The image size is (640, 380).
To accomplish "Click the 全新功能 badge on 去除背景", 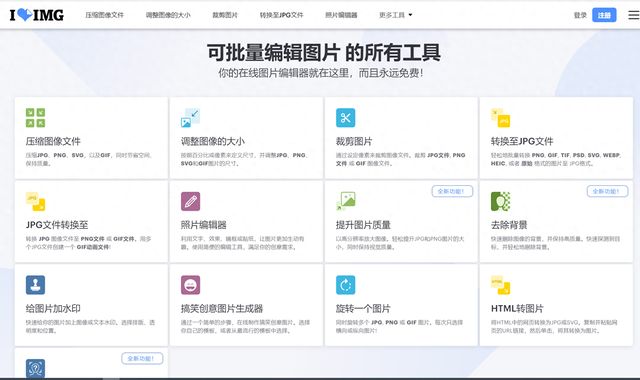I will 607,191.
